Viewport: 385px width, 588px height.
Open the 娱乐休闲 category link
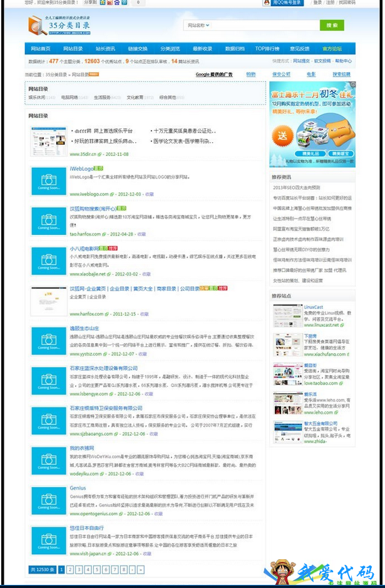37,98
